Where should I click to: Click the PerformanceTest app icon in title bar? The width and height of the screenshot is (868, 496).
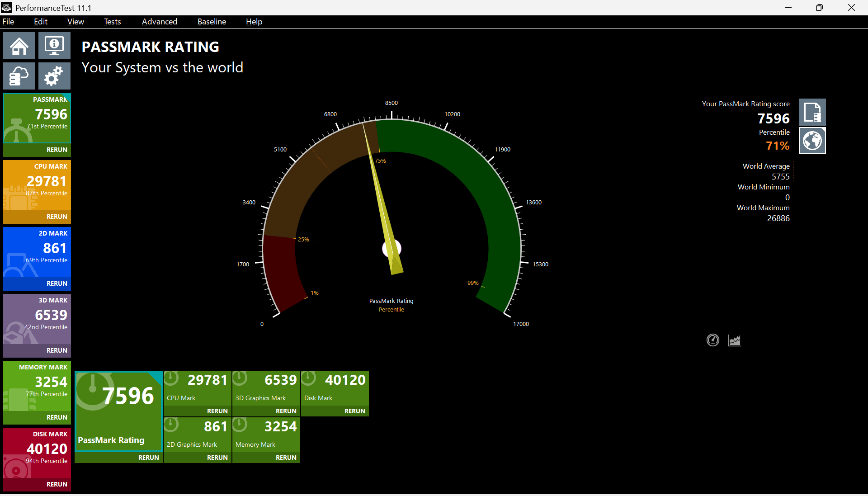pos(6,8)
